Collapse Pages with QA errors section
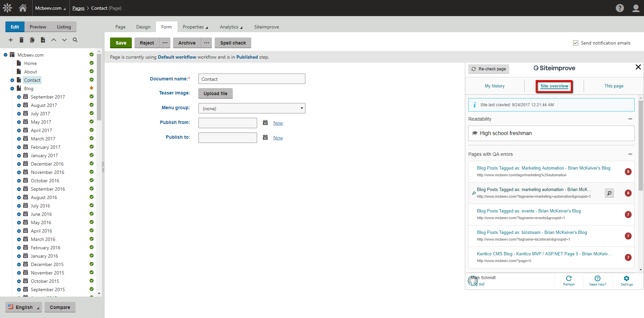The height and width of the screenshot is (318, 644). coord(630,154)
